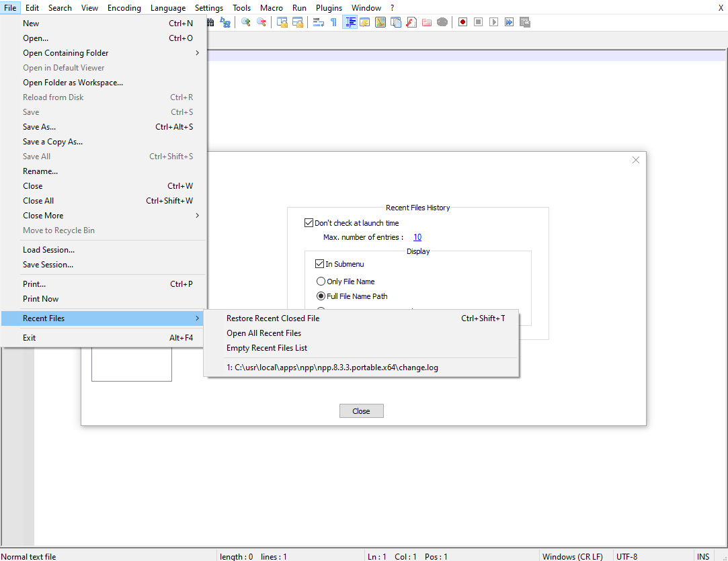Open the Encoding menu
The image size is (728, 561).
tap(124, 8)
